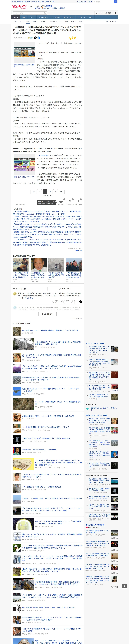This screenshot has height=644, width=129.
Task: Click the マイページ link
Action: pyautogui.click(x=99, y=13)
